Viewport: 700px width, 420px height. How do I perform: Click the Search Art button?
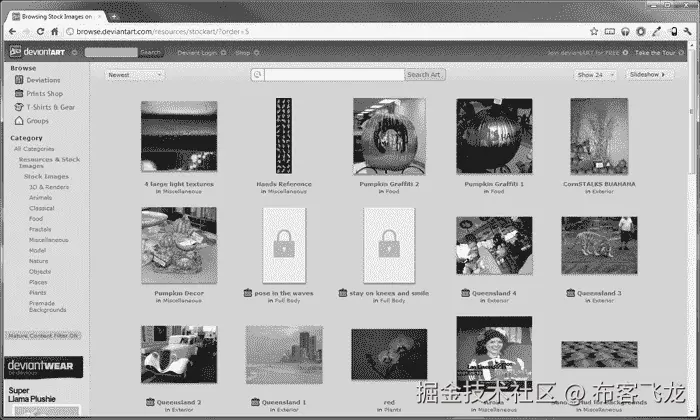tap(425, 75)
